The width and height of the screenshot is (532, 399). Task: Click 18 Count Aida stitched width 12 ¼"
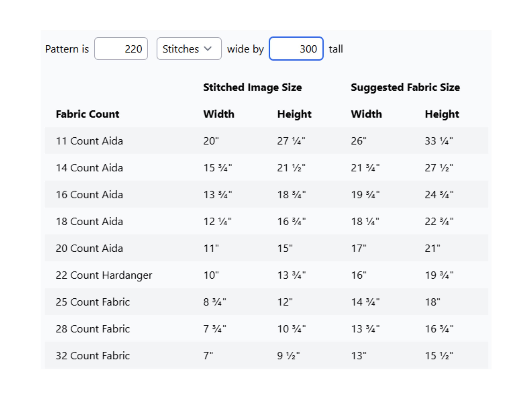click(217, 221)
